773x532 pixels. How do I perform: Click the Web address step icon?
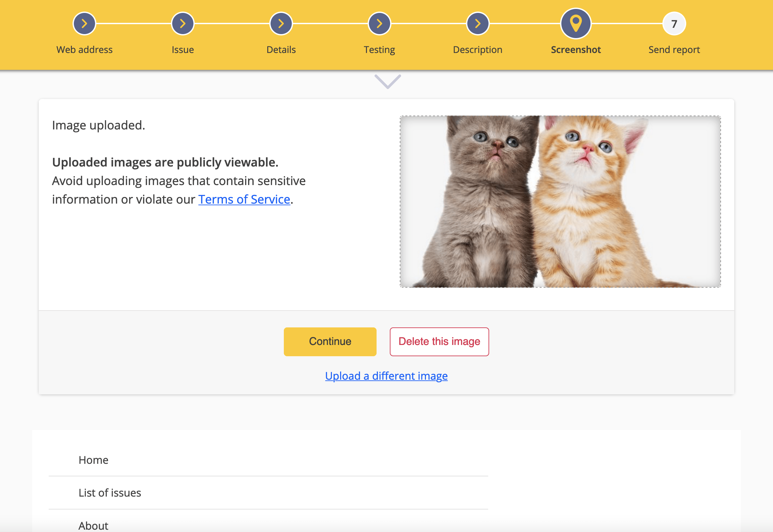pos(84,23)
